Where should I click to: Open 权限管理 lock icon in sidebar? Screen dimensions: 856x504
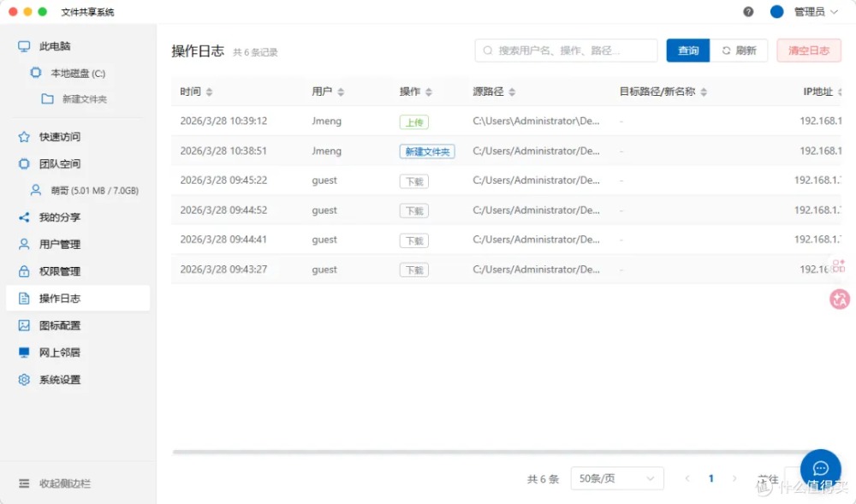click(x=24, y=271)
